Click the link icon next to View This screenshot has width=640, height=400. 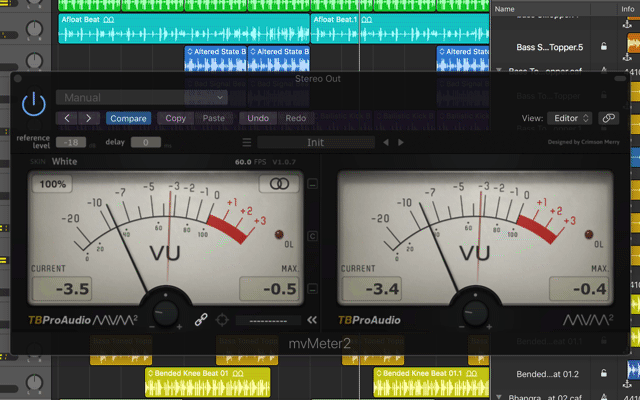(609, 118)
